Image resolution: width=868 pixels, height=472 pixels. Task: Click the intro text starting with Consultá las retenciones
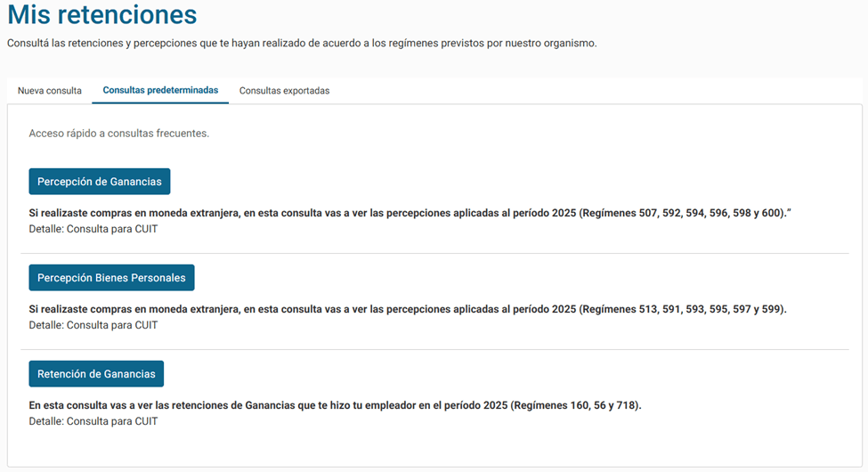302,43
